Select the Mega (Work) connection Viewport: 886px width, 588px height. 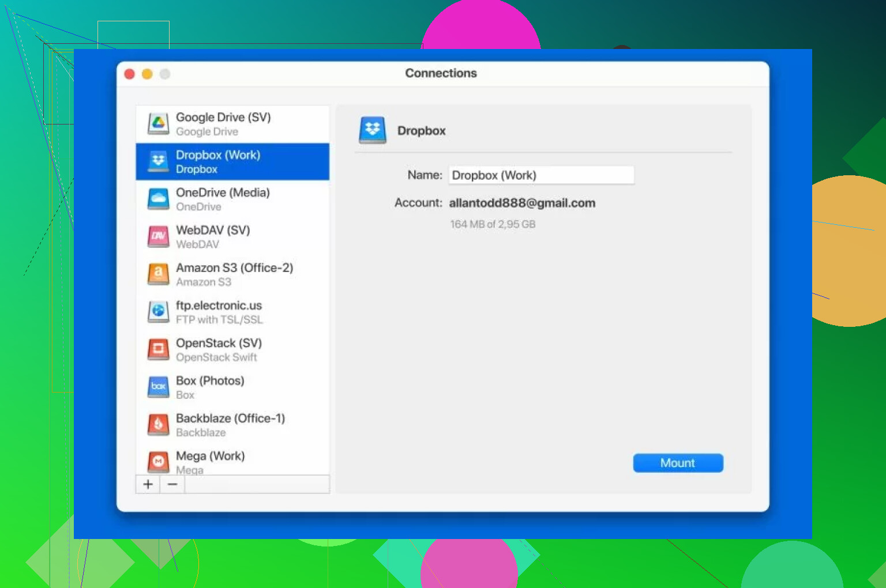(232, 459)
